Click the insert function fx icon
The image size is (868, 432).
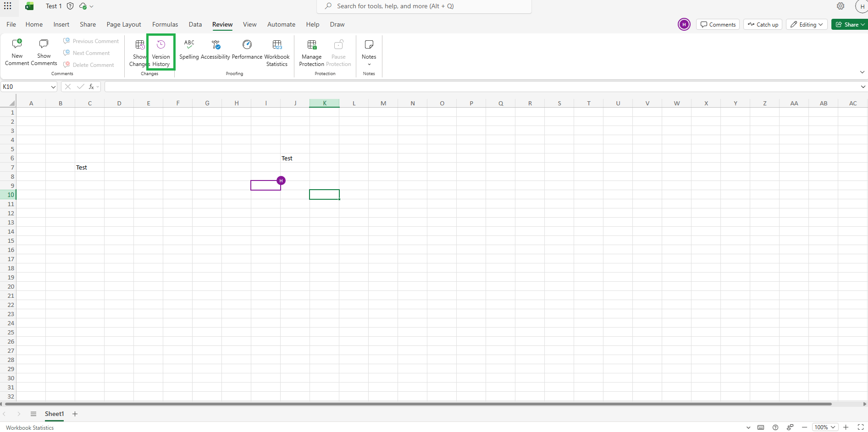tap(92, 87)
